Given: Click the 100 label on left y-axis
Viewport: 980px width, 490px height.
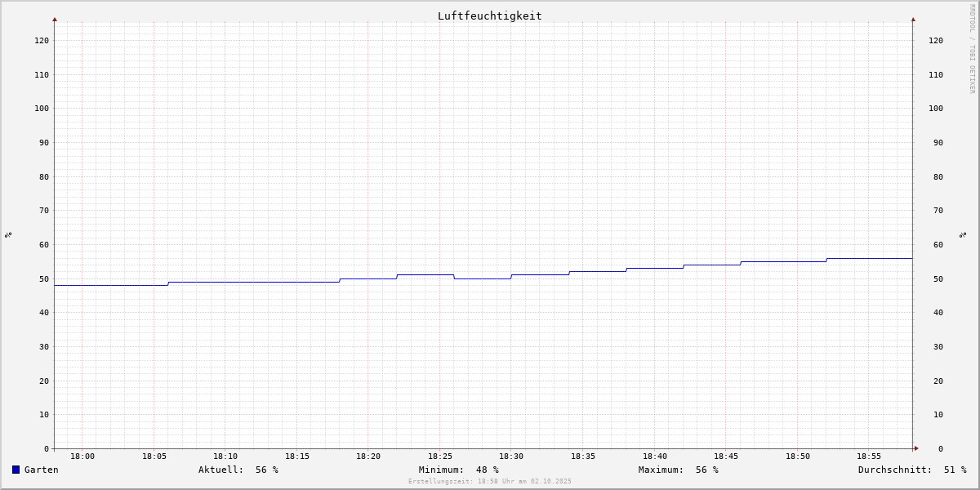Looking at the screenshot, I should 41,108.
